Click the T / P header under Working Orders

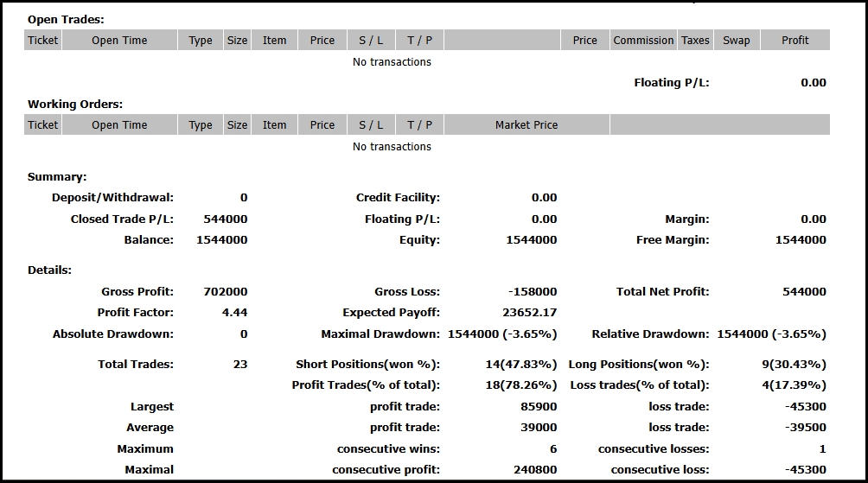(x=419, y=124)
